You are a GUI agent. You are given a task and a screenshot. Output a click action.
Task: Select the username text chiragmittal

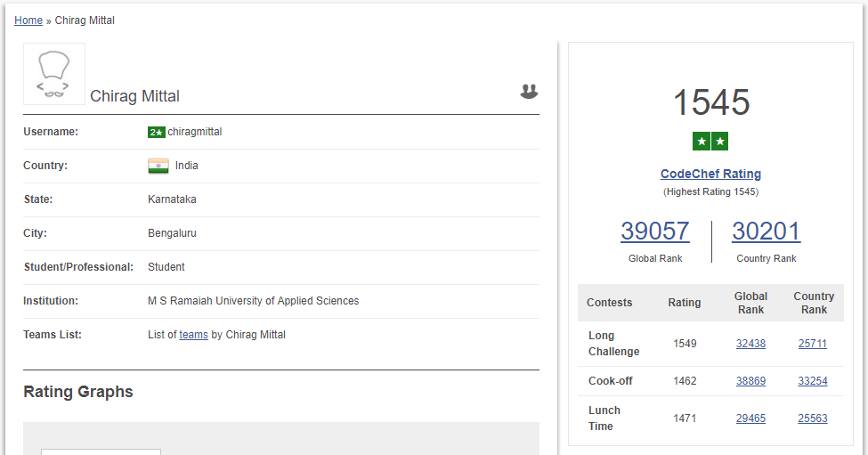click(x=195, y=132)
